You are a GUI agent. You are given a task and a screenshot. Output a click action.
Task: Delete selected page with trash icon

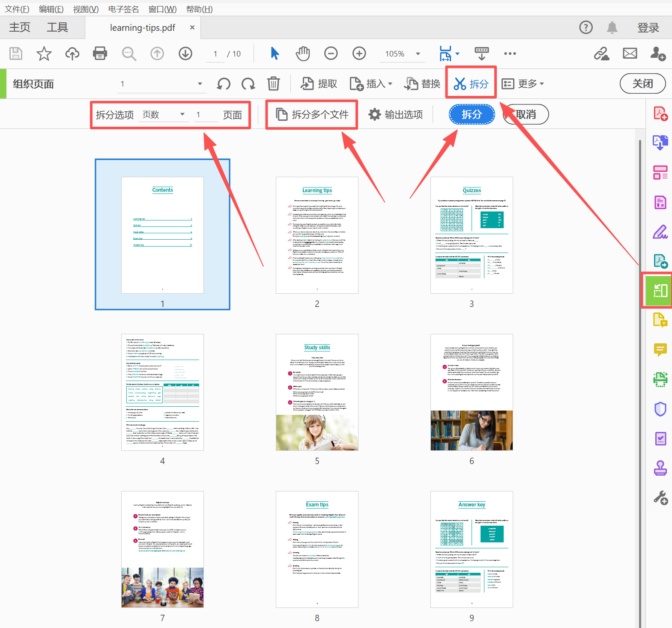click(273, 84)
